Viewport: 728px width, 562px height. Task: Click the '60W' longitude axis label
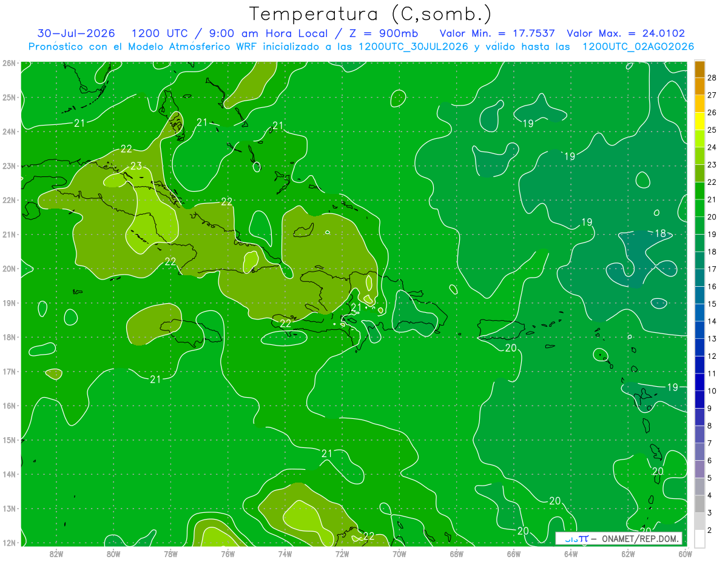[685, 554]
